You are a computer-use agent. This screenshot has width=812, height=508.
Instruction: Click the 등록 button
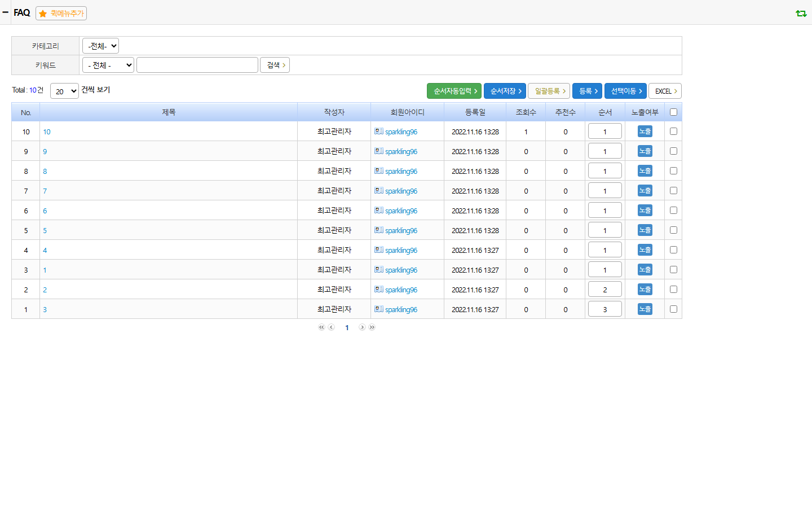[x=587, y=91]
